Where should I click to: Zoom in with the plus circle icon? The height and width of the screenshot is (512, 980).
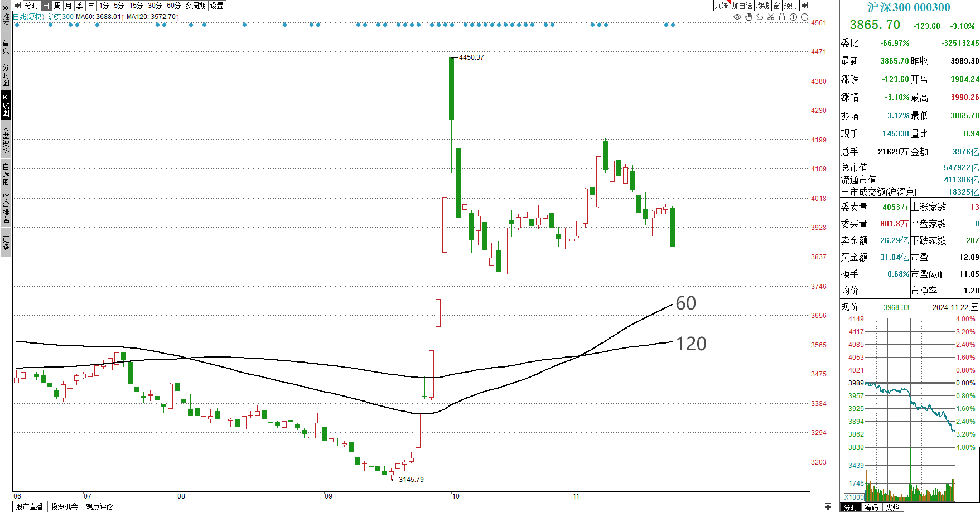[x=793, y=17]
